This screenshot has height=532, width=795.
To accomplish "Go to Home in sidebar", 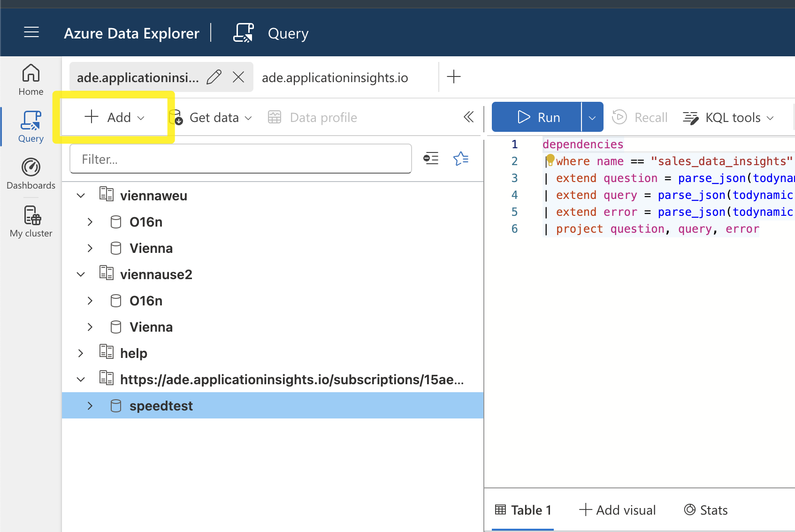I will click(x=31, y=80).
